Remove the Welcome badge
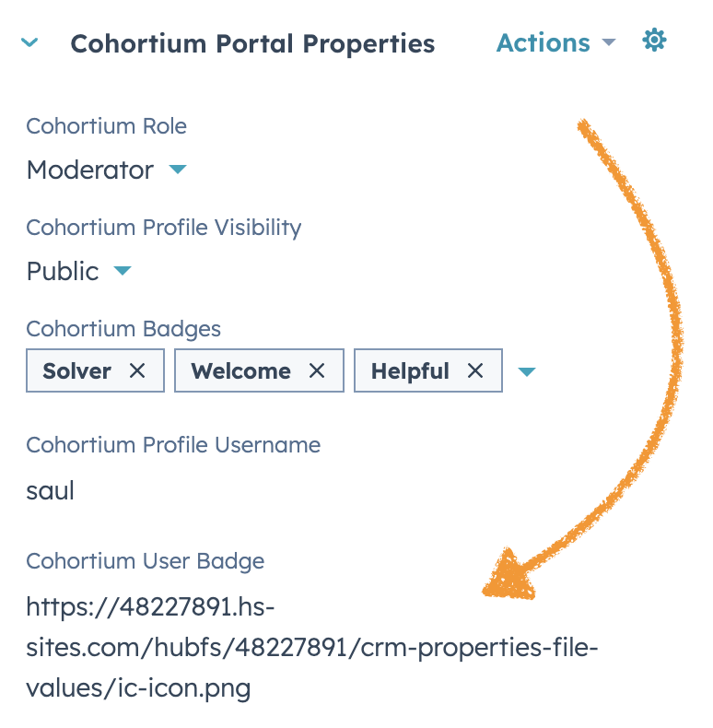Viewport: 713px width, 728px height. (317, 371)
